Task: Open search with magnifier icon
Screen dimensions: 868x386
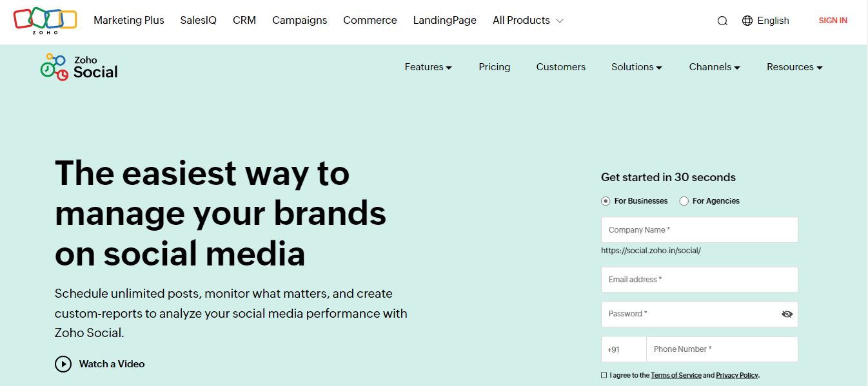Action: pyautogui.click(x=722, y=21)
